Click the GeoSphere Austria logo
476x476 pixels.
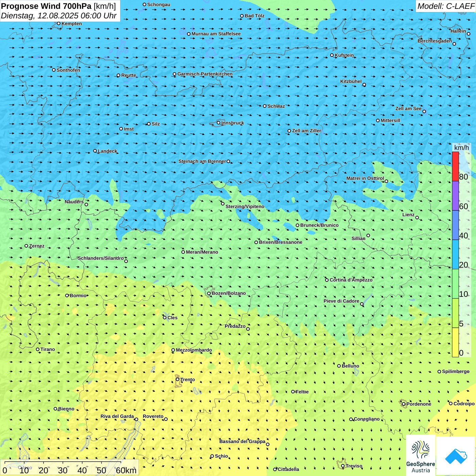[x=421, y=455]
